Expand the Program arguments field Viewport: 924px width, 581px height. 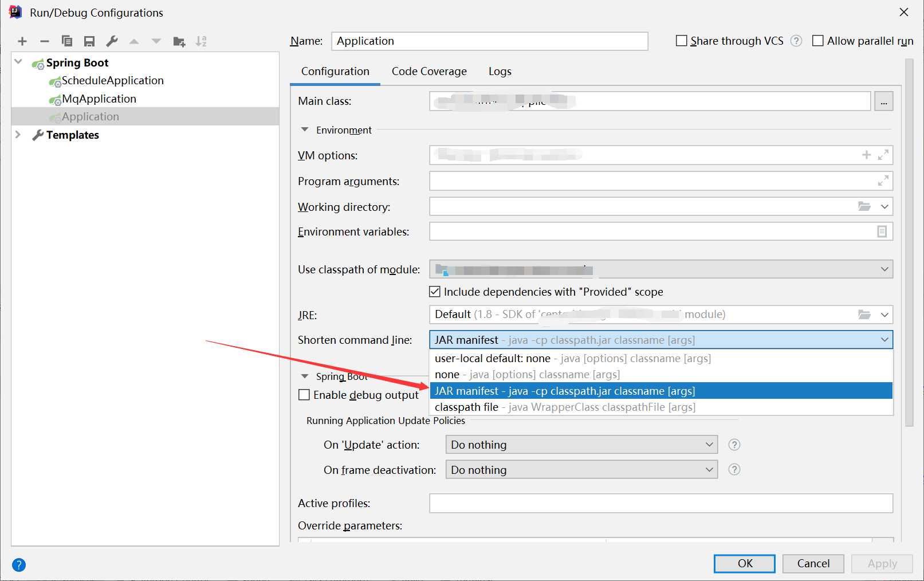pos(883,180)
